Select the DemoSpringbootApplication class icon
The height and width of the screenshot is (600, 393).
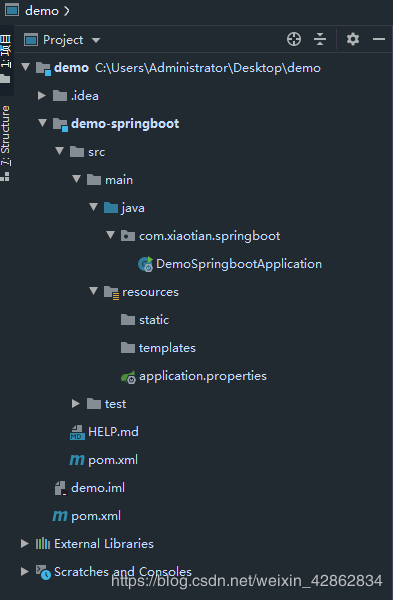145,264
